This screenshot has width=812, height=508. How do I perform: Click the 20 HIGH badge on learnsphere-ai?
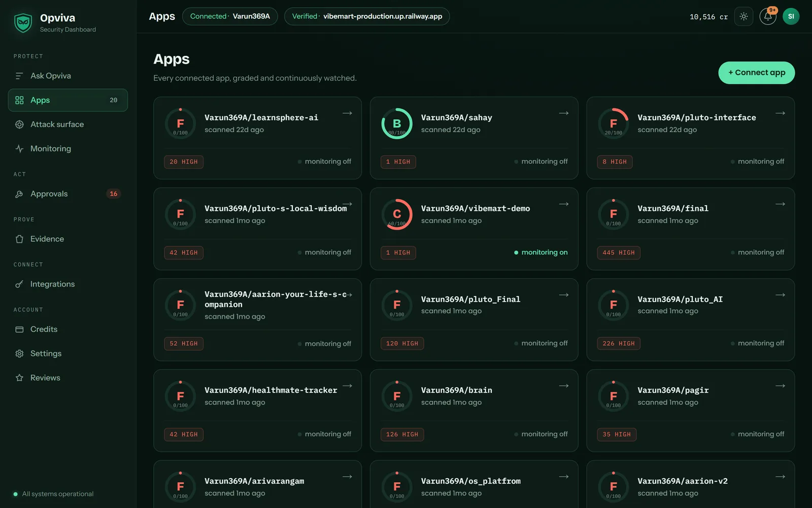pos(184,162)
